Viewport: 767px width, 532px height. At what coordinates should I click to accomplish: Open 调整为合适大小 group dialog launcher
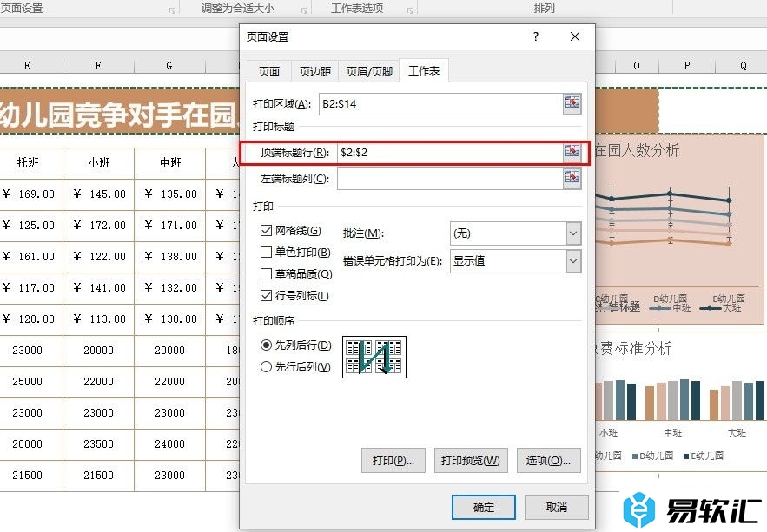304,10
